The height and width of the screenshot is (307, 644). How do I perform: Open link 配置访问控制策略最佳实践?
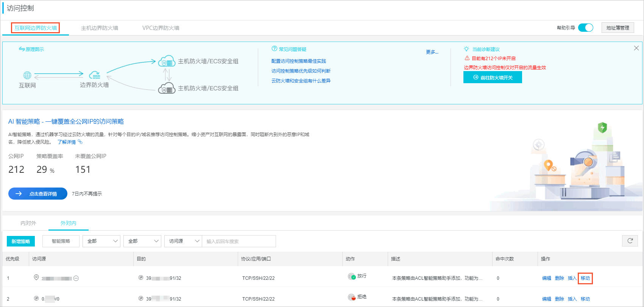tap(299, 61)
